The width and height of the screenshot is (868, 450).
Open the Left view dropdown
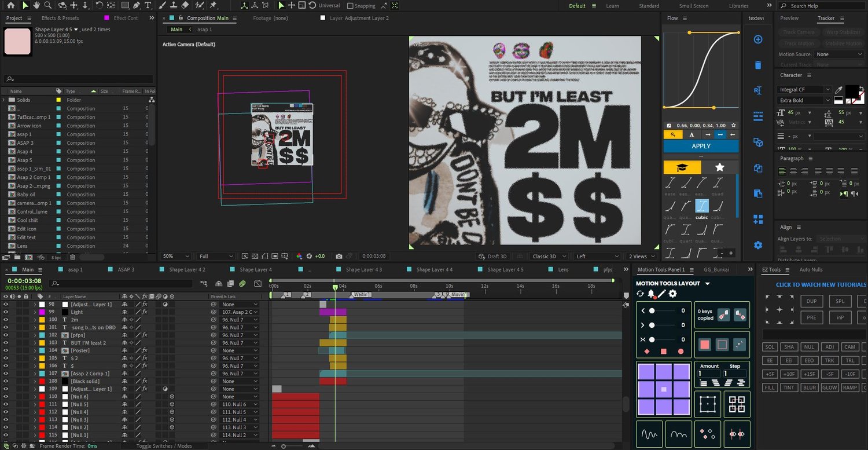pos(597,256)
